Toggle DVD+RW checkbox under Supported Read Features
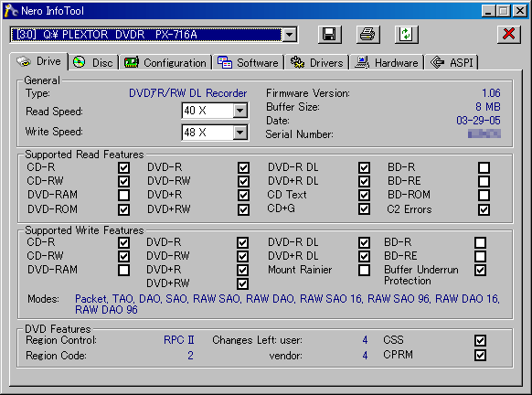 point(243,209)
